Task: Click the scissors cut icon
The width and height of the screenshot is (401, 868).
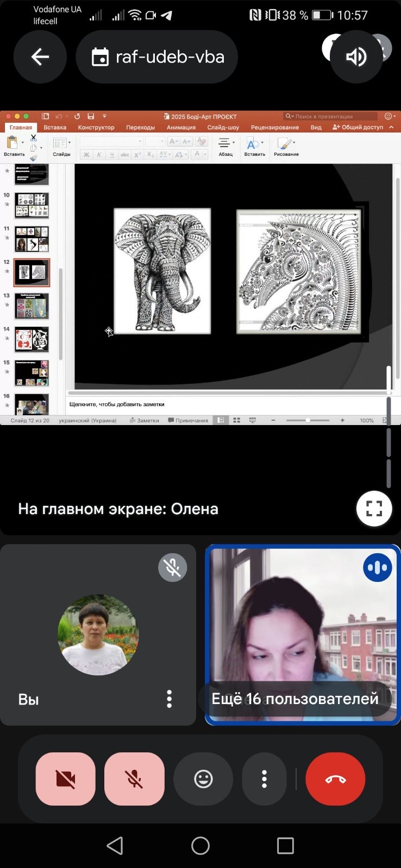Action: coord(34,138)
